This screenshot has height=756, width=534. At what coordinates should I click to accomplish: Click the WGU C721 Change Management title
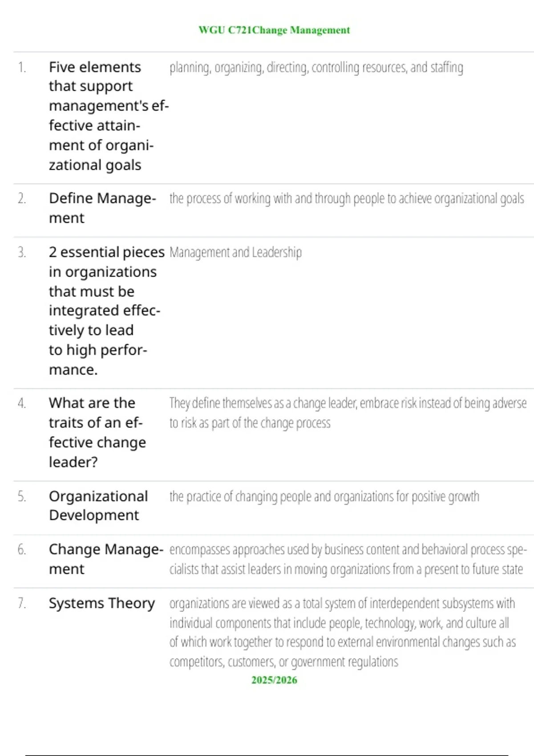click(x=274, y=30)
